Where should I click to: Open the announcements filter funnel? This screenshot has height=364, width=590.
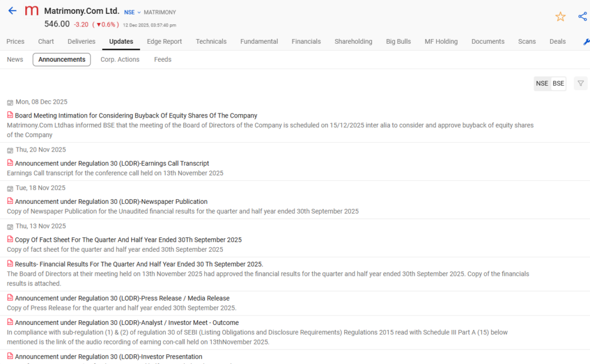click(x=581, y=84)
